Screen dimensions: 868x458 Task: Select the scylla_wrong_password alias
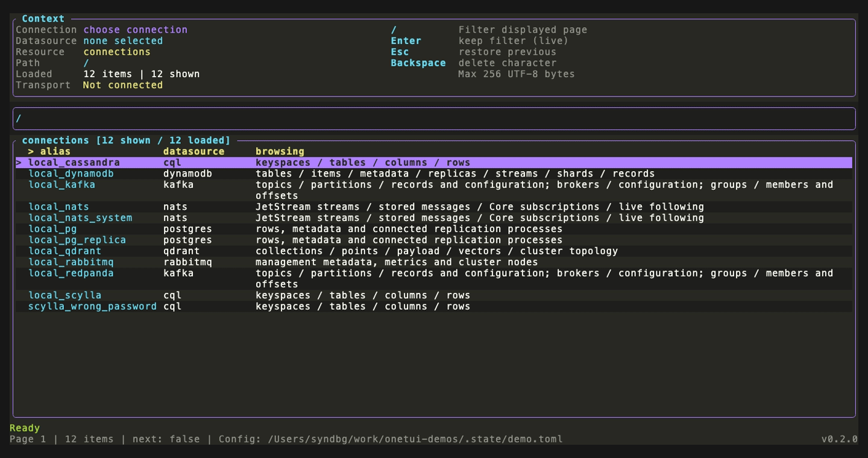[92, 306]
